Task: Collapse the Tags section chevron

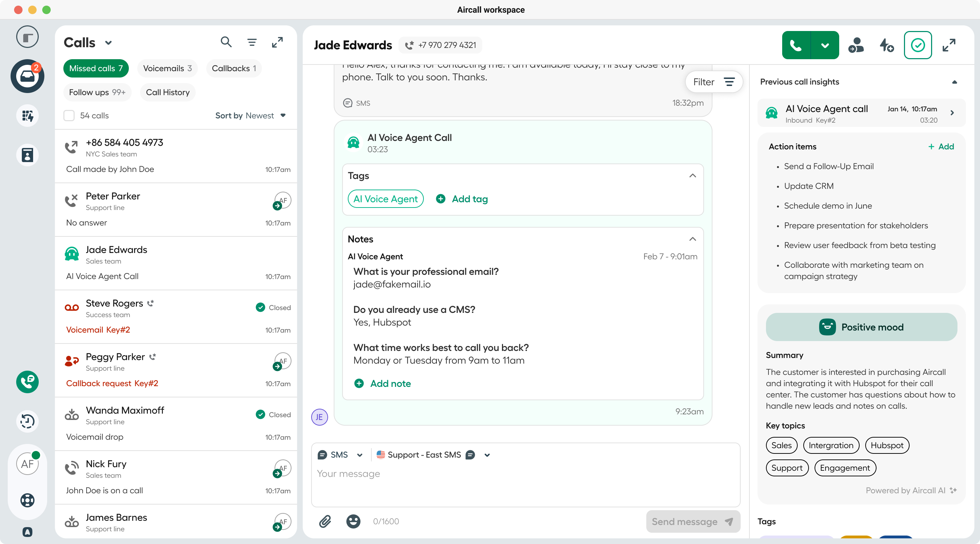Action: (x=693, y=175)
